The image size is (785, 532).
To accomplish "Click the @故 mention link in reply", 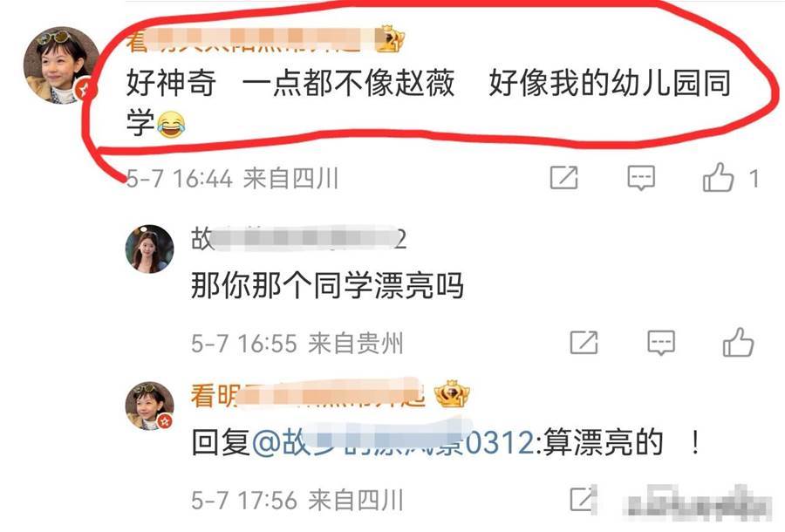I will pyautogui.click(x=393, y=442).
